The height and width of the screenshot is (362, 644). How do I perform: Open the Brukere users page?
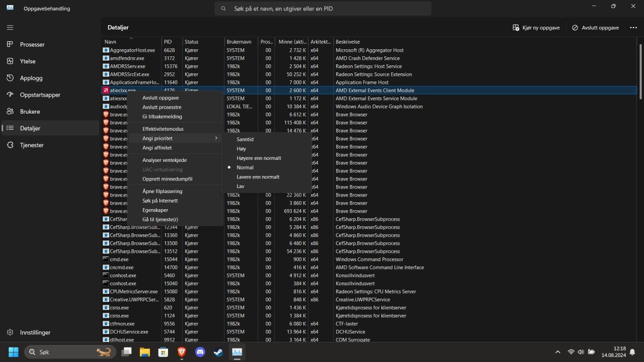(30, 112)
